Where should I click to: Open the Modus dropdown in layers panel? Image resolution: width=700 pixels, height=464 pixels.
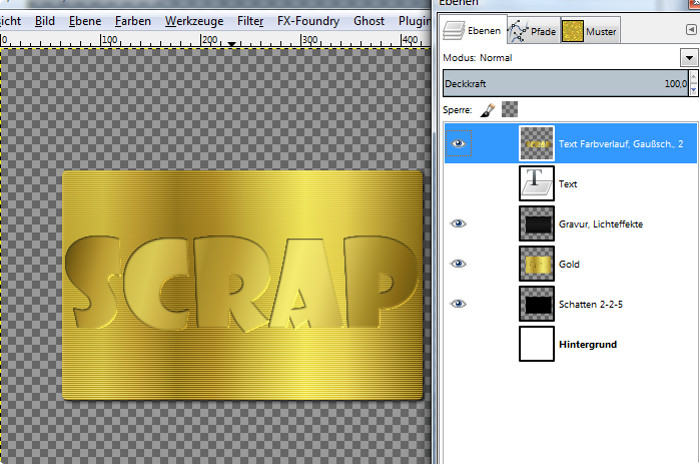(x=688, y=58)
